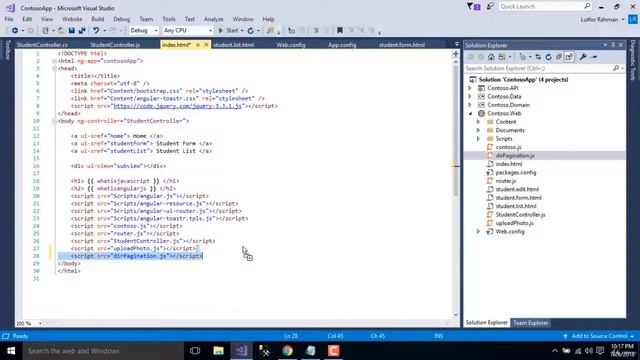640x360 pixels.
Task: Click the Preview Selected Items dash icon
Action: point(594,57)
